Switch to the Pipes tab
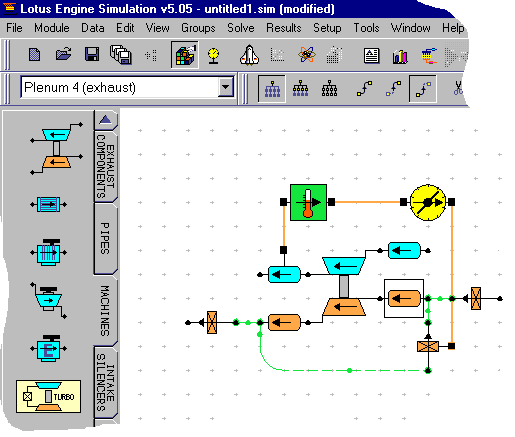This screenshot has width=515, height=437. pos(105,239)
